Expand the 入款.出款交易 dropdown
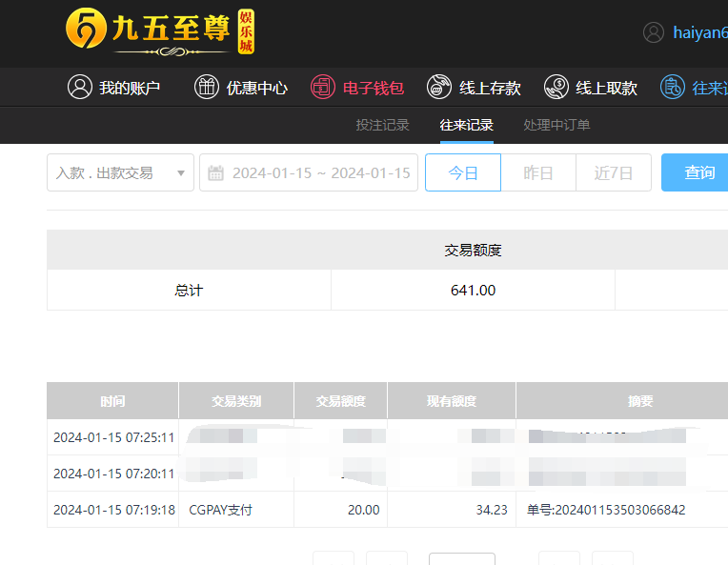This screenshot has height=565, width=728. tap(120, 172)
